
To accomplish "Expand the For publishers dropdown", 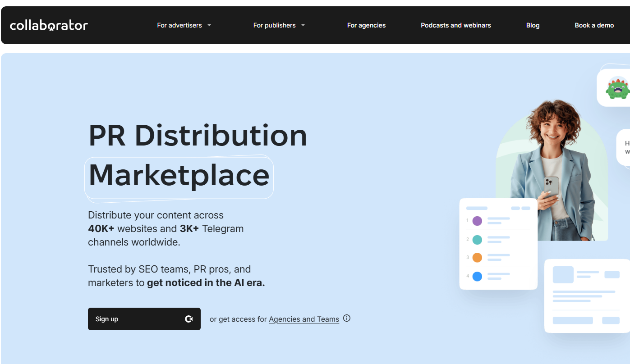I will pyautogui.click(x=279, y=25).
